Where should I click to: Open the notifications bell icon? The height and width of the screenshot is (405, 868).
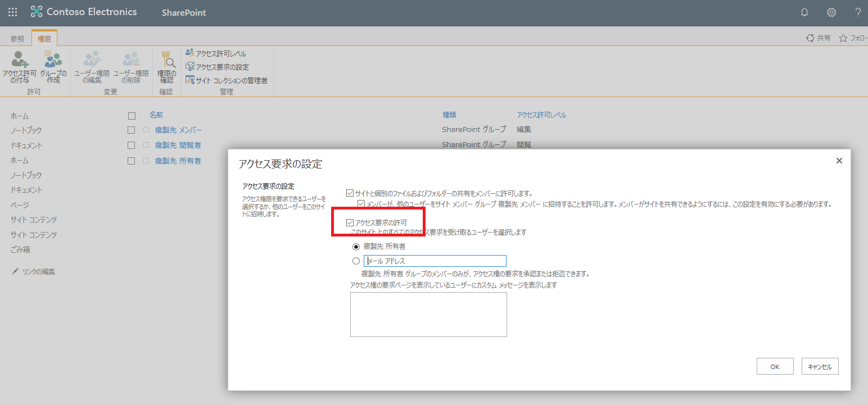click(x=804, y=12)
